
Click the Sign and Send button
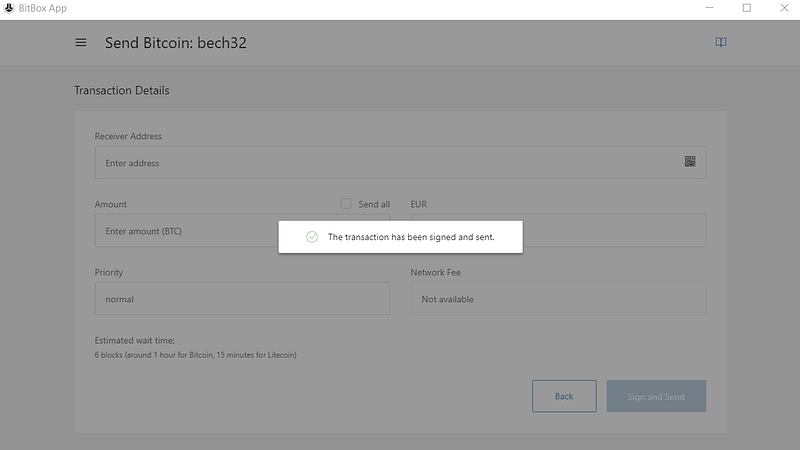coord(656,397)
